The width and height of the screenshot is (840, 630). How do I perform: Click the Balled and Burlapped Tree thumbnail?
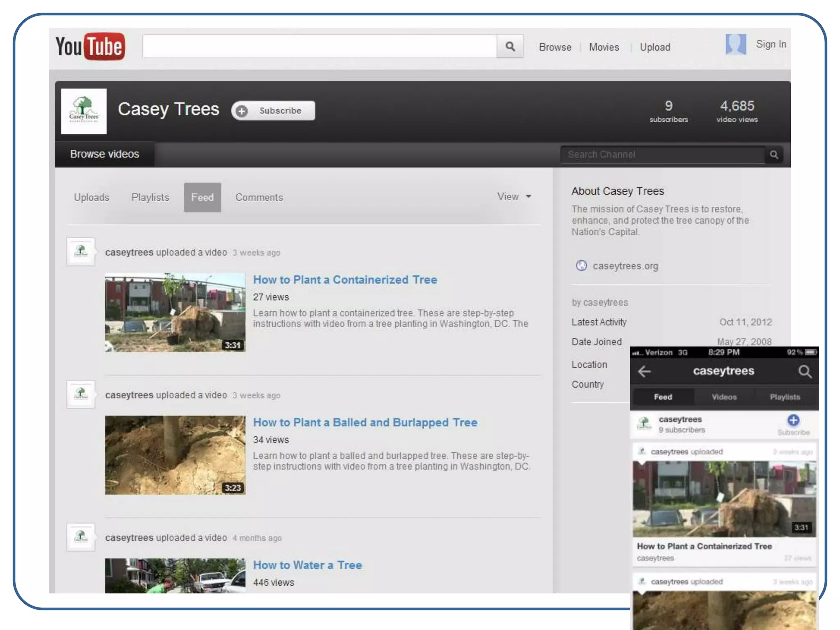pos(175,455)
